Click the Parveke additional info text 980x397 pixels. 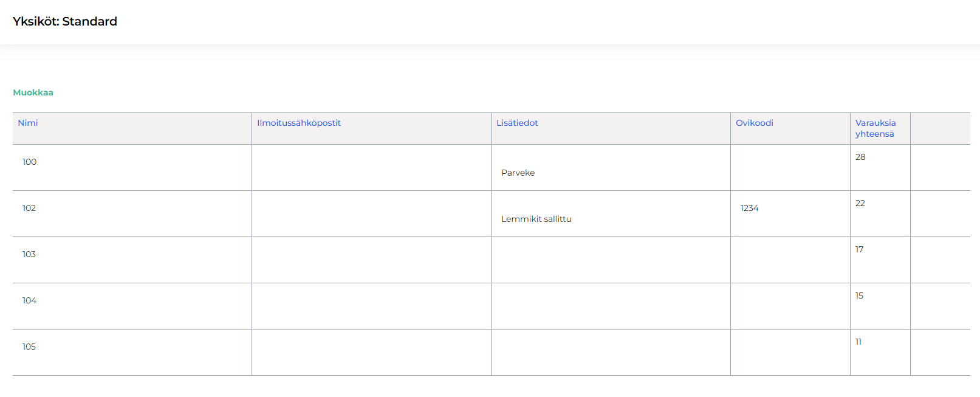click(x=518, y=173)
